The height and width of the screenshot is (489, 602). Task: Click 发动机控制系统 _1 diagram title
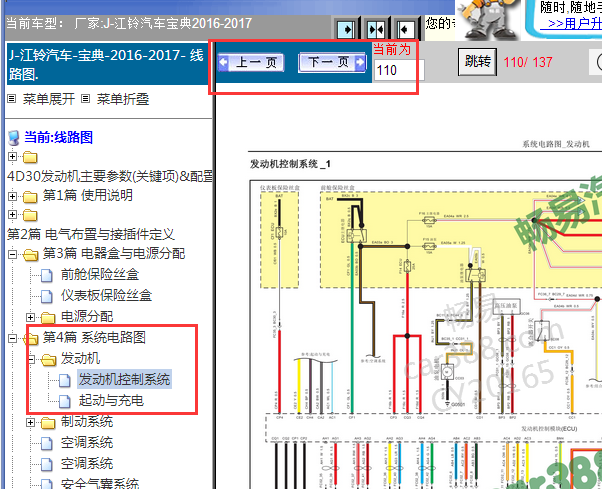(290, 164)
